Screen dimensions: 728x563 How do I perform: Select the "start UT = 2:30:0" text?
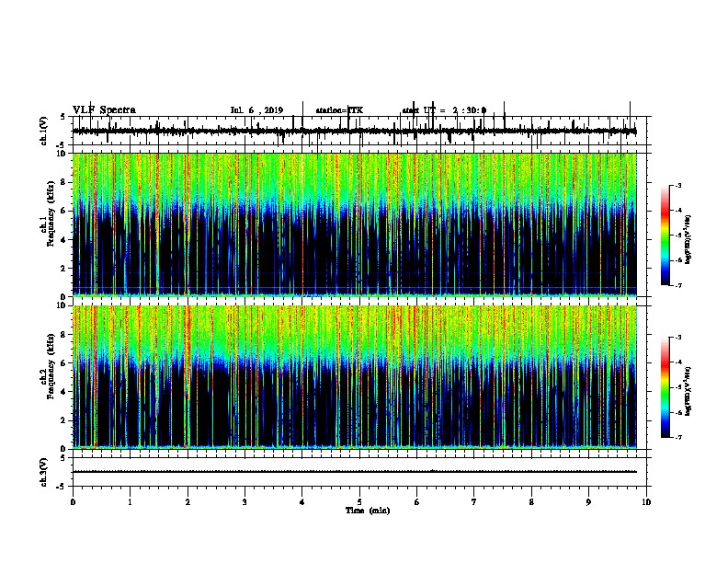pyautogui.click(x=444, y=110)
